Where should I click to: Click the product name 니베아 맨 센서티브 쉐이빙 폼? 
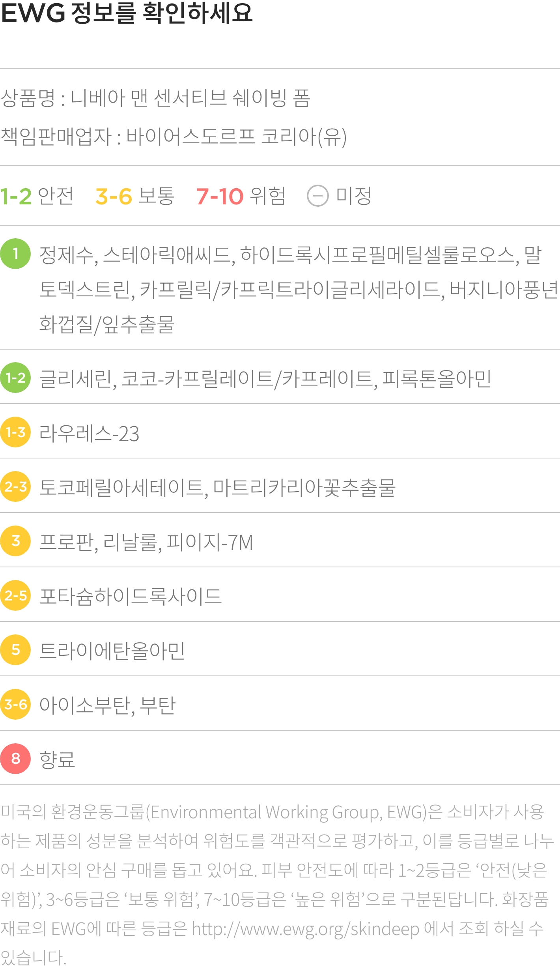(x=190, y=98)
